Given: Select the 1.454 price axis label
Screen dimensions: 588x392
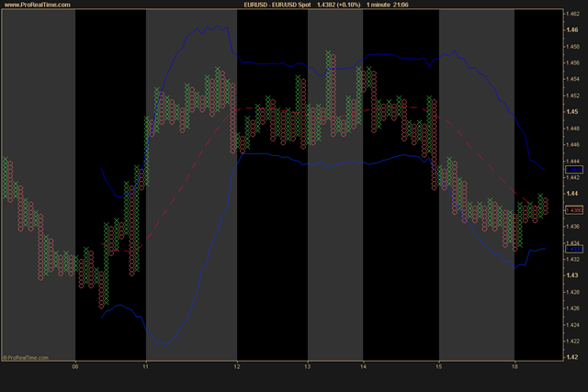Looking at the screenshot, I should pos(572,79).
